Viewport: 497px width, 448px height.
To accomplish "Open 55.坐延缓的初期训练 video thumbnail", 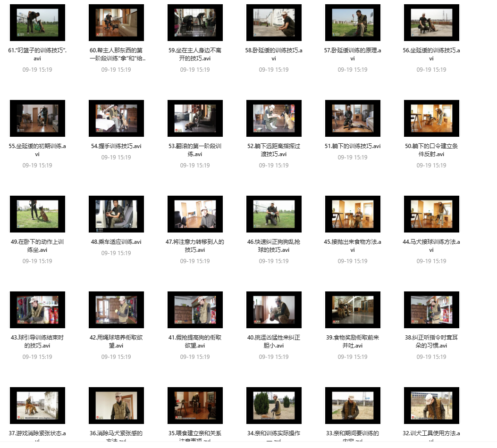I will [37, 118].
